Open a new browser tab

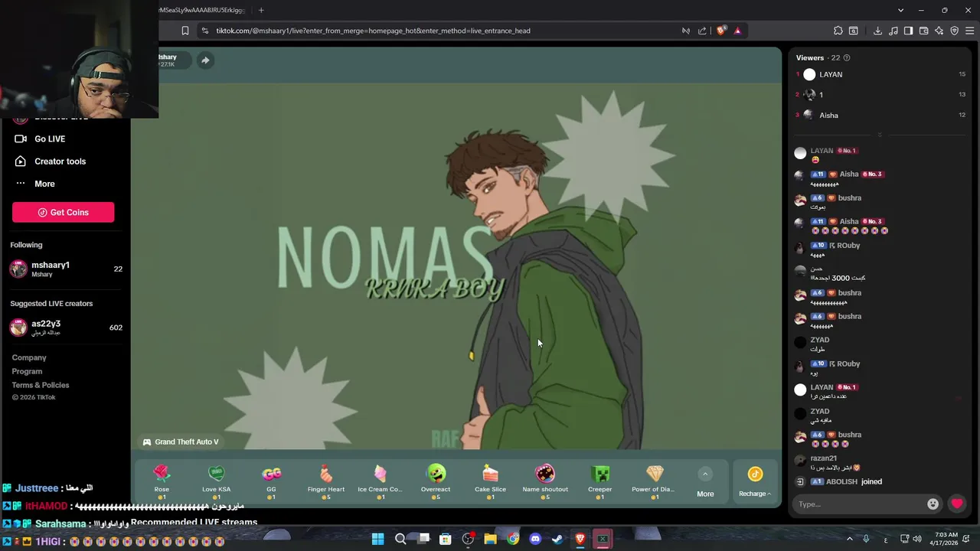tap(261, 10)
